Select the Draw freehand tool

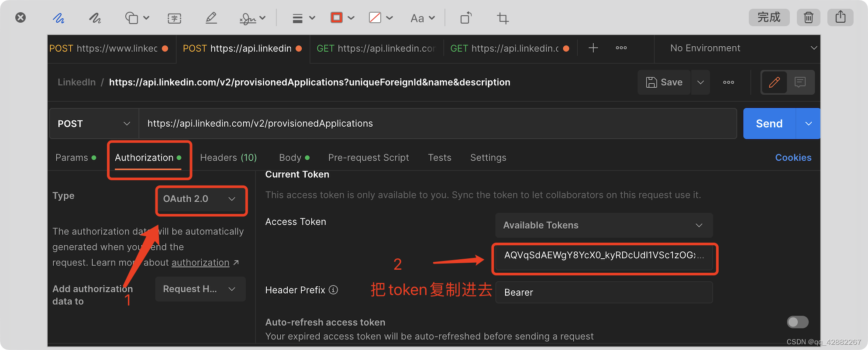(x=95, y=18)
